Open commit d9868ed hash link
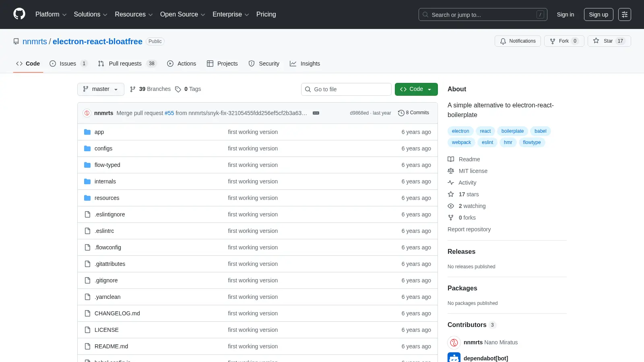This screenshot has height=362, width=644. tap(359, 113)
